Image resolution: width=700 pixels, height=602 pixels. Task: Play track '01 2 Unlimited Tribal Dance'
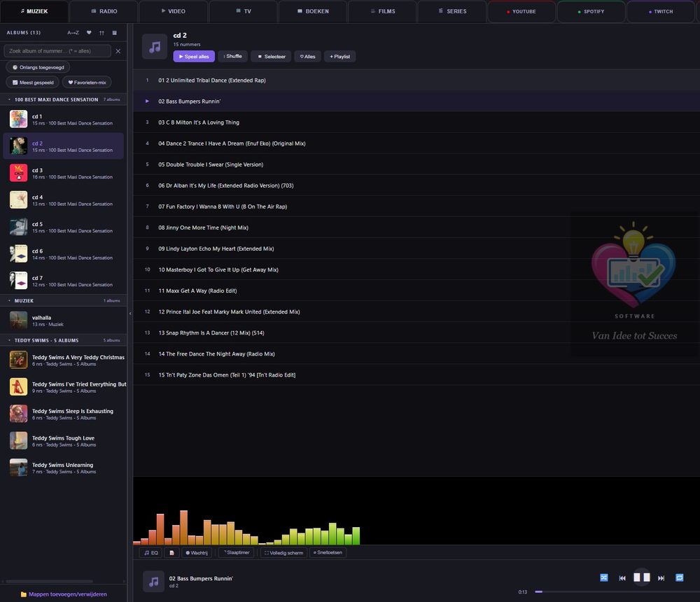[x=416, y=80]
